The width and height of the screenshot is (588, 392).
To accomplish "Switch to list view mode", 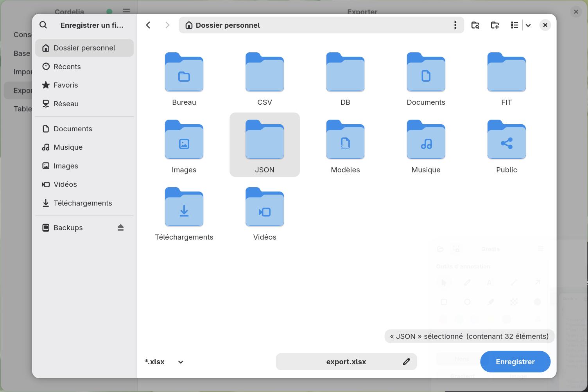I will tap(514, 25).
